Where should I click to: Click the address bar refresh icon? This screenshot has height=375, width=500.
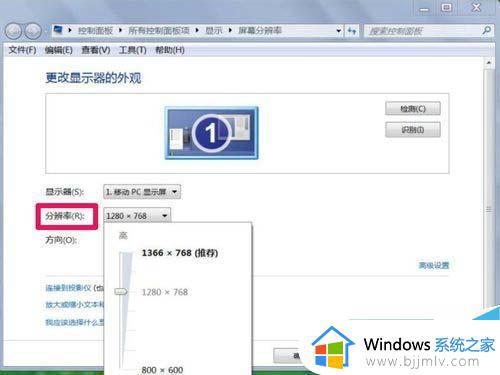352,31
